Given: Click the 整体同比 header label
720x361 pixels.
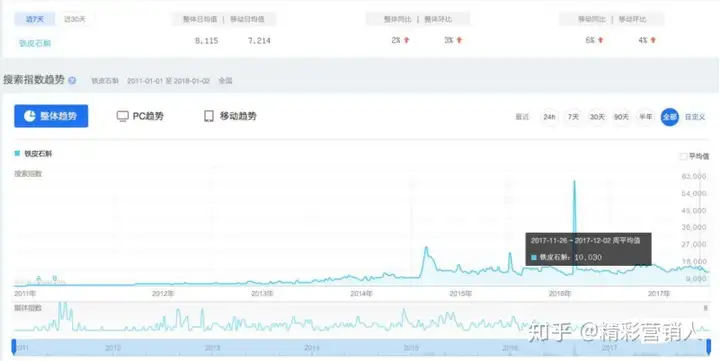Looking at the screenshot, I should click(398, 19).
